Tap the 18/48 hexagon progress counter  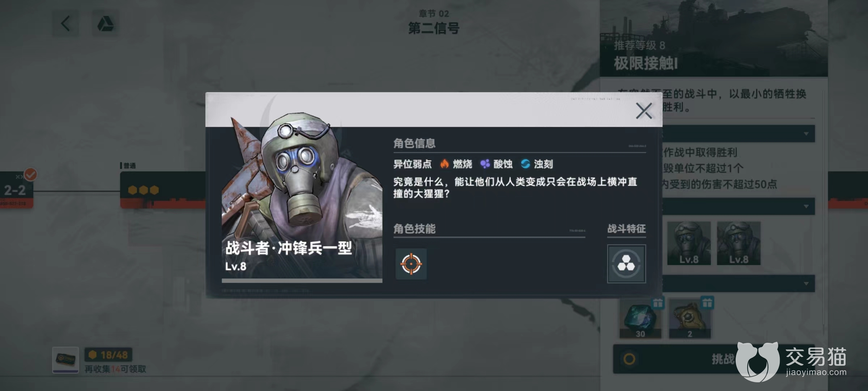click(109, 355)
